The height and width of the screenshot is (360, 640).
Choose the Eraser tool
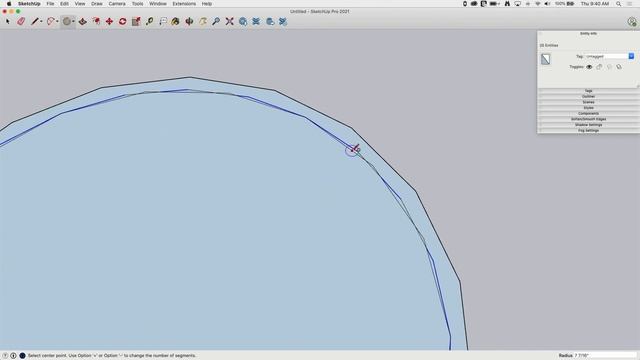(x=21, y=21)
